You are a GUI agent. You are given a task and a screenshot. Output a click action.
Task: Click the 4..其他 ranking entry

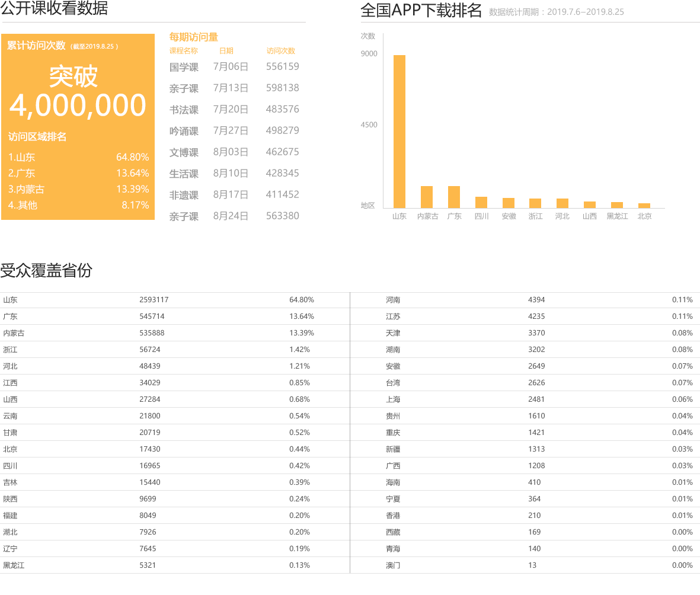(23, 205)
